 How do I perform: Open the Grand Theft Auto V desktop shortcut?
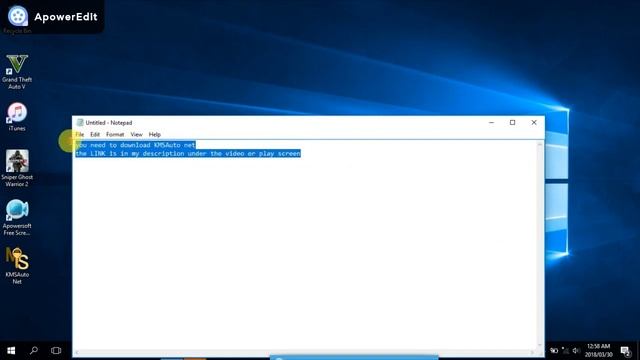(x=17, y=71)
